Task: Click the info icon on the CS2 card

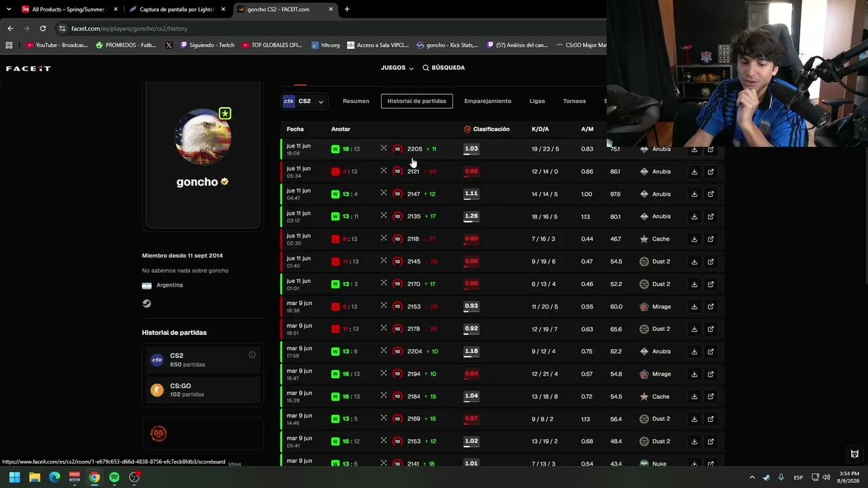Action: 252,354
